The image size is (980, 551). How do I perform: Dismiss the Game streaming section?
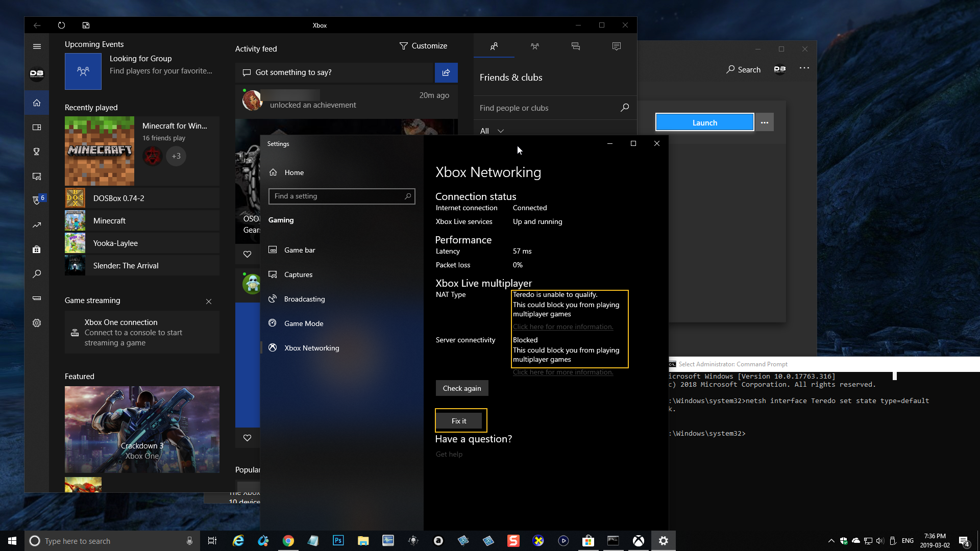tap(209, 302)
